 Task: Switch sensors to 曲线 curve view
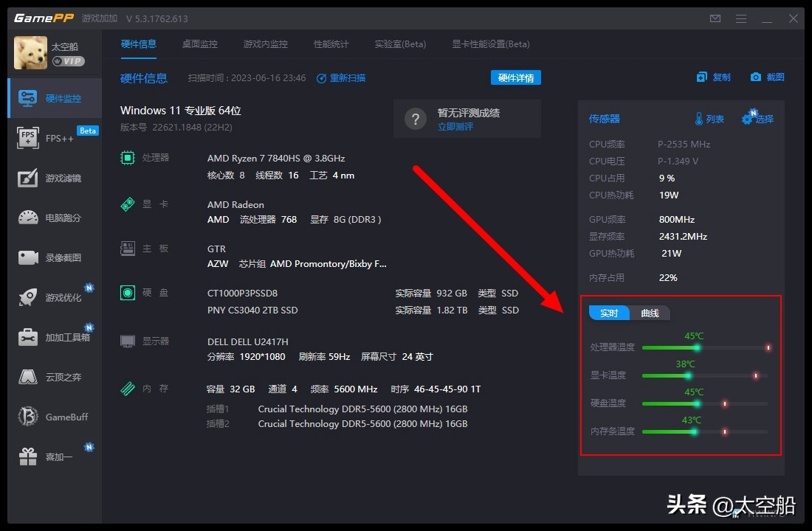pos(649,313)
